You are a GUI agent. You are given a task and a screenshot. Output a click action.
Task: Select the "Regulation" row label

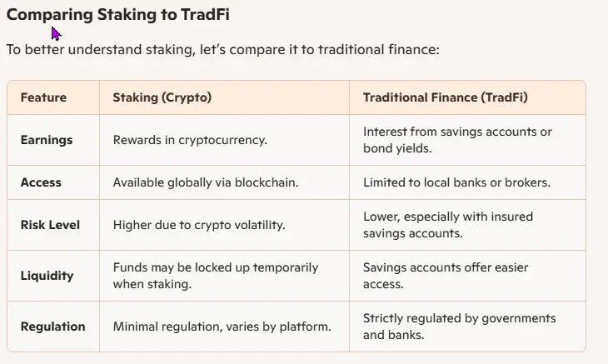pyautogui.click(x=52, y=327)
